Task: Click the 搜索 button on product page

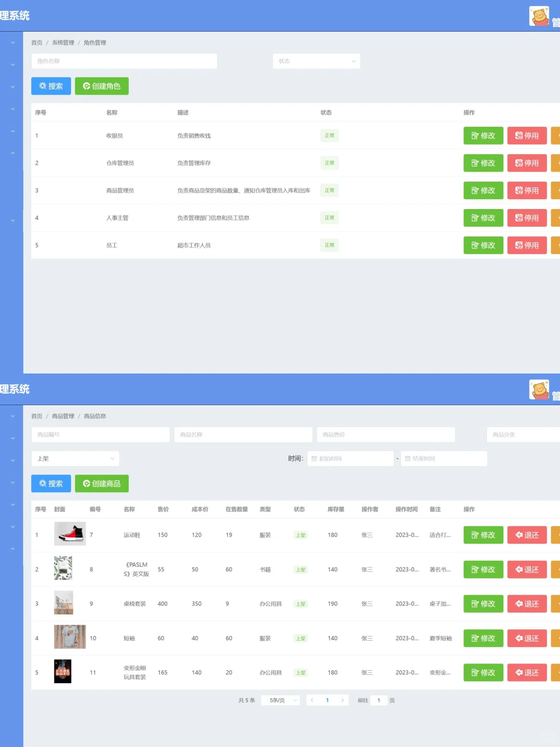Action: pyautogui.click(x=50, y=483)
